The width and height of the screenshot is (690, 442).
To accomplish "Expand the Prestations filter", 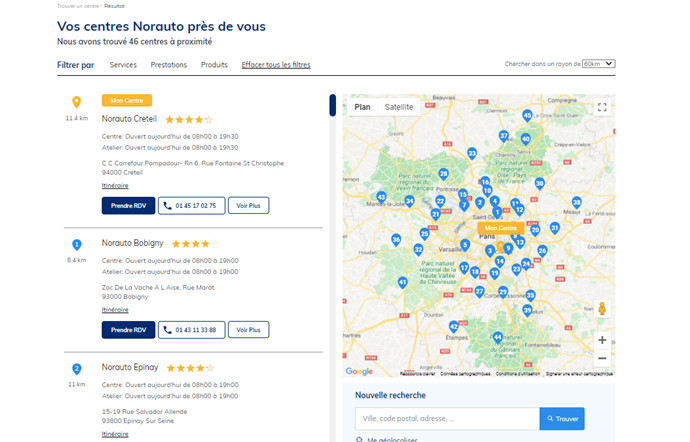I will click(x=169, y=65).
